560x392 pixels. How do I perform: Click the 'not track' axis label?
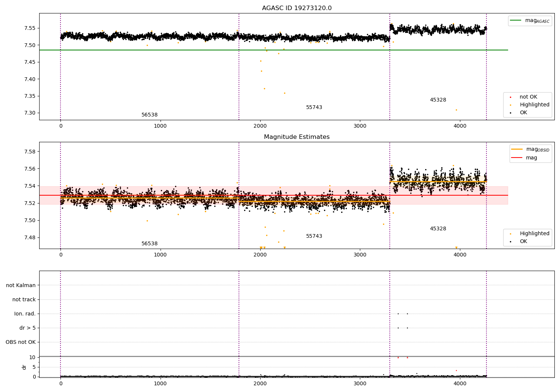pyautogui.click(x=24, y=300)
